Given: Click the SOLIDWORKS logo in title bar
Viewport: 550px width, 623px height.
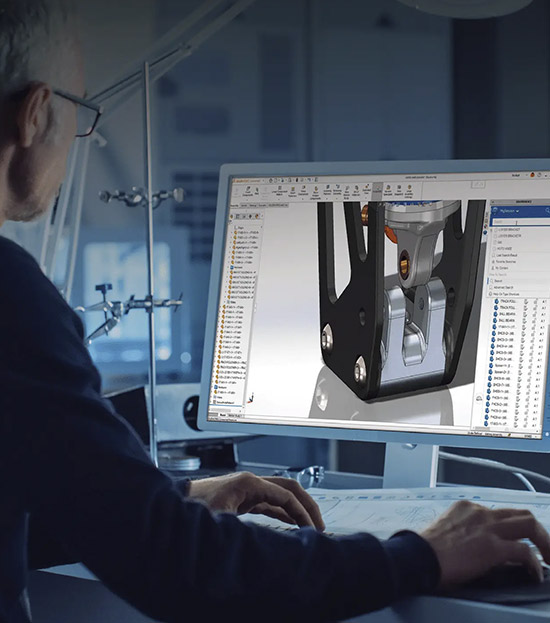Looking at the screenshot, I should tap(248, 181).
